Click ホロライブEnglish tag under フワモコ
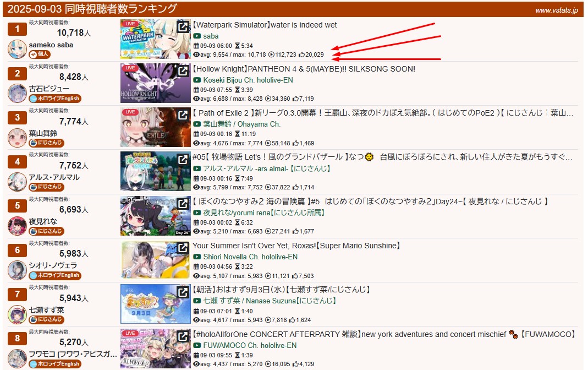The height and width of the screenshot is (370, 588). 55,363
